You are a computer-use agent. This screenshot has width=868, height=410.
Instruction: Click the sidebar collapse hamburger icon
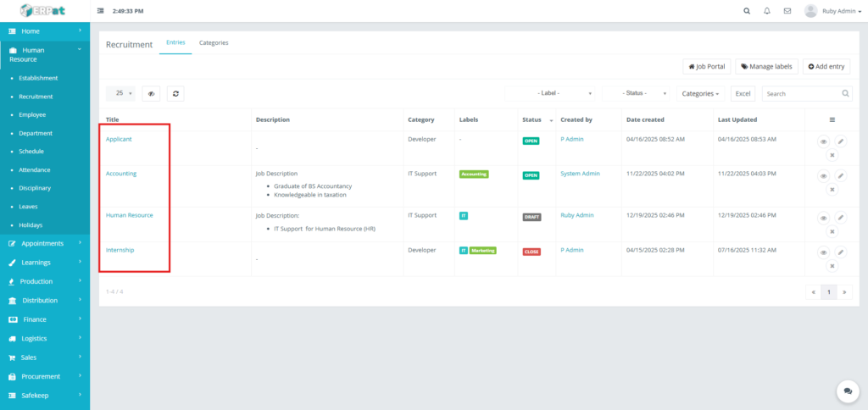point(102,11)
